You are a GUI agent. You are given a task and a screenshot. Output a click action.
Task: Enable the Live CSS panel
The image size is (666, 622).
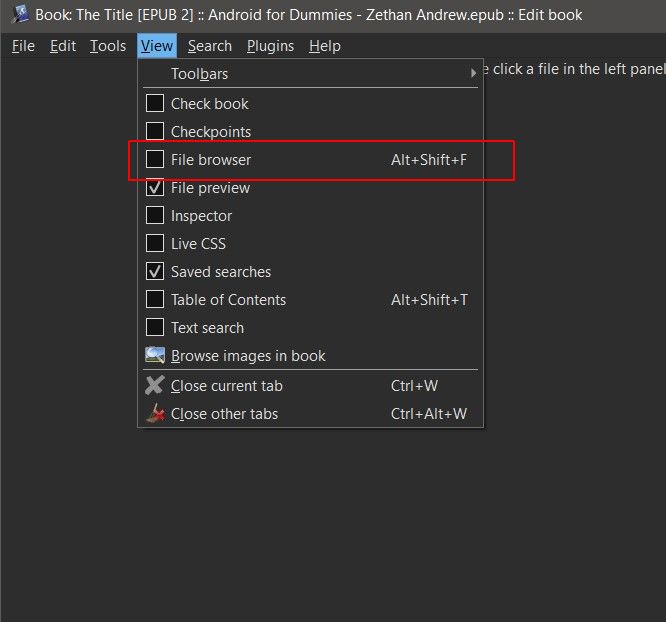click(155, 244)
